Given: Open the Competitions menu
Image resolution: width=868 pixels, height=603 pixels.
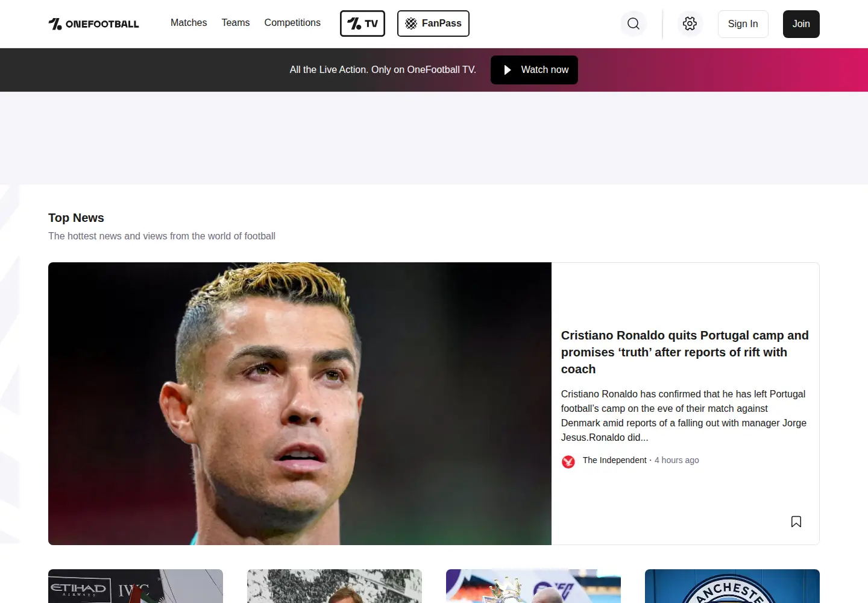Looking at the screenshot, I should (x=292, y=23).
